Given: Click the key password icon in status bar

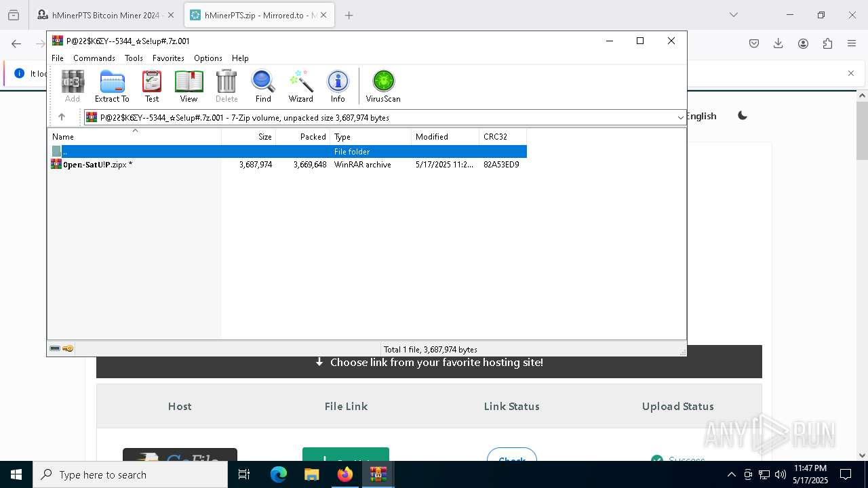Looking at the screenshot, I should [x=68, y=349].
